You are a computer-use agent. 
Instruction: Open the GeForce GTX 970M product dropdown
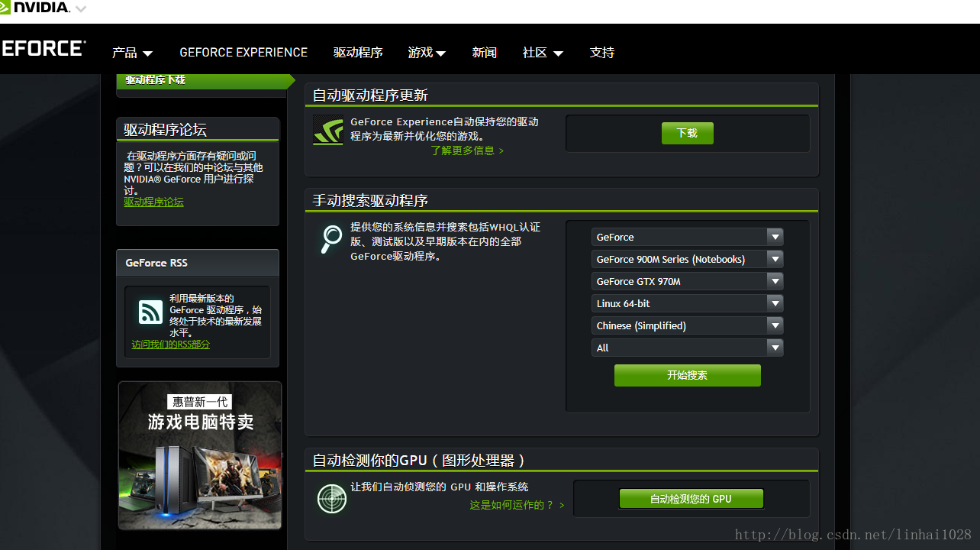[687, 282]
